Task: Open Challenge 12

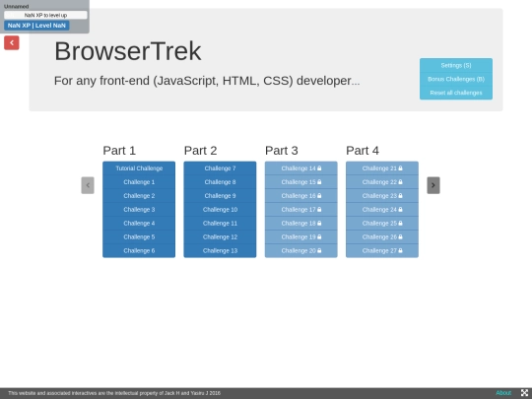Action: [220, 236]
